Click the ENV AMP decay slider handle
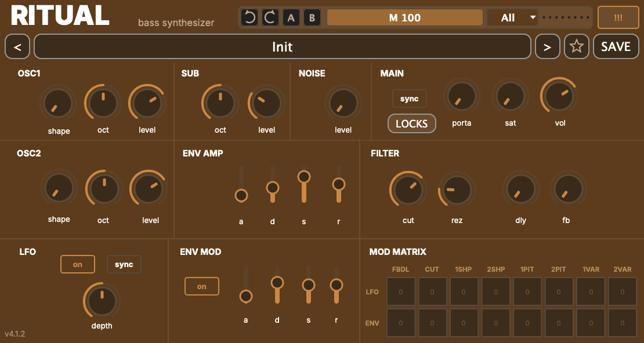The image size is (644, 343). click(x=273, y=188)
